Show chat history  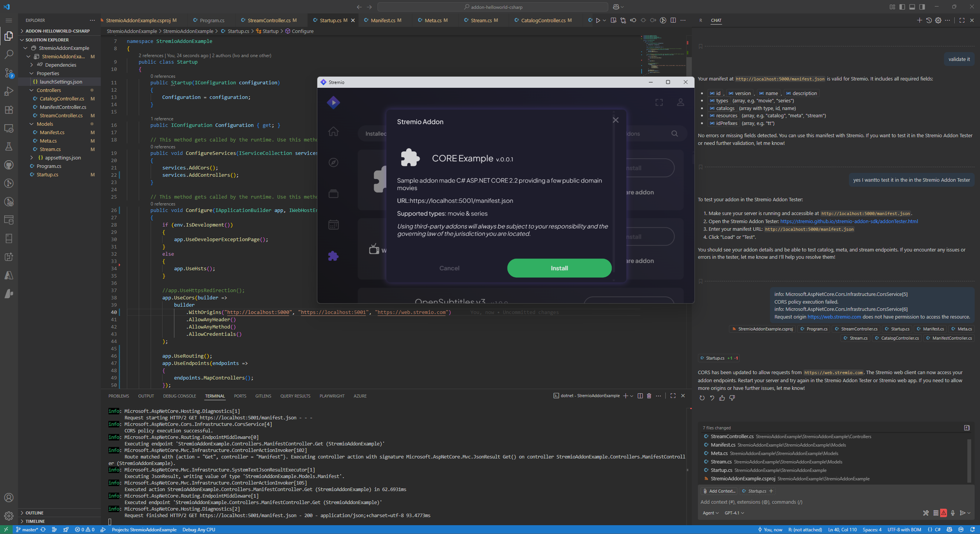[929, 20]
